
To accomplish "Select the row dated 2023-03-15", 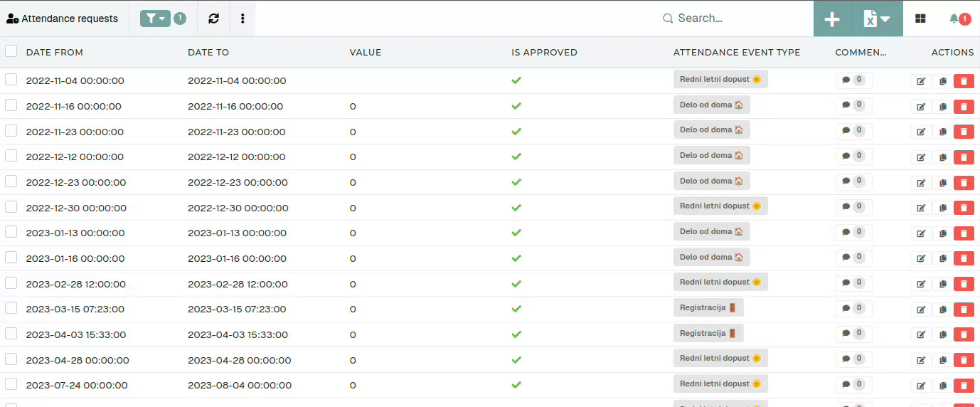I will 11,308.
